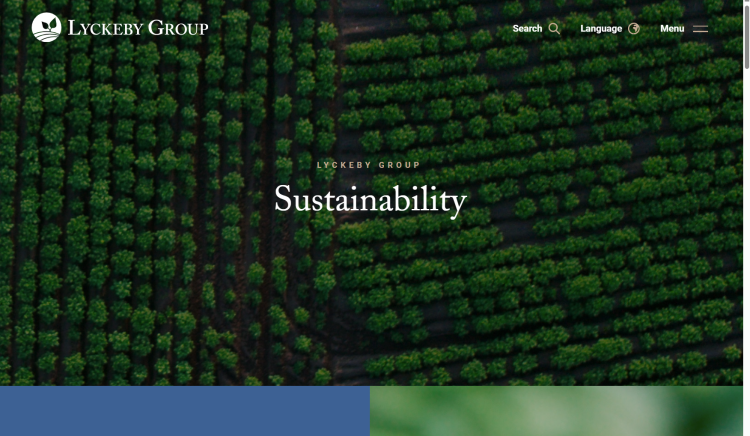
Task: Open the Menu label in header
Action: (x=672, y=29)
